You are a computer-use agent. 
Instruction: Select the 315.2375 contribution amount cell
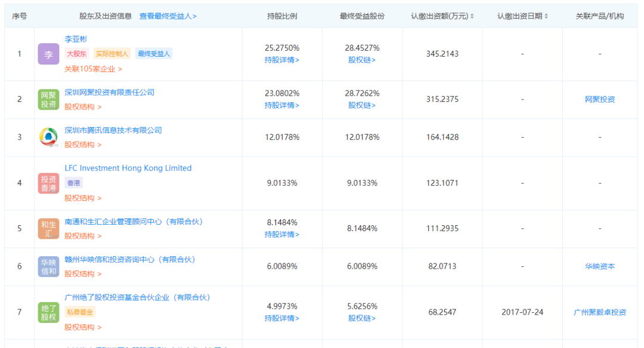click(442, 100)
